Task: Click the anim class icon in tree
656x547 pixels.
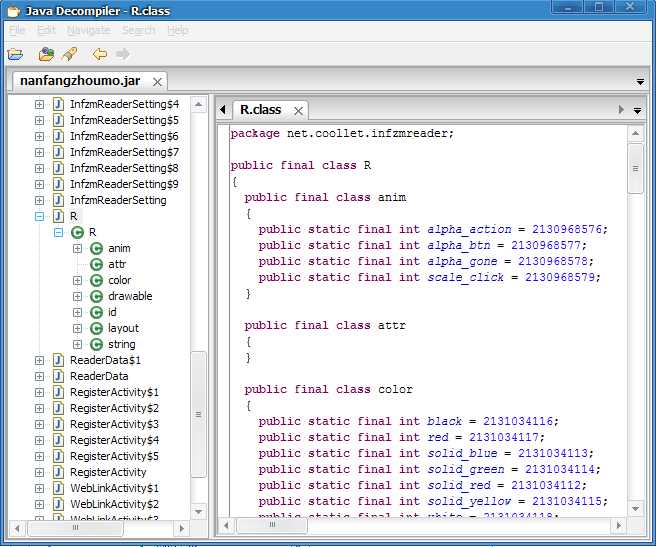Action: coord(96,249)
